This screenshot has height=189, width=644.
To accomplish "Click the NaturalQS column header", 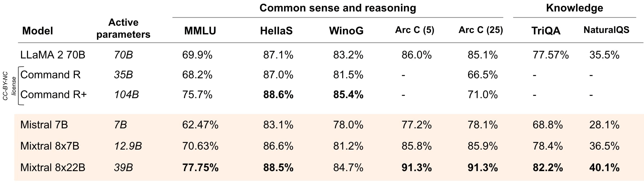I will point(606,30).
